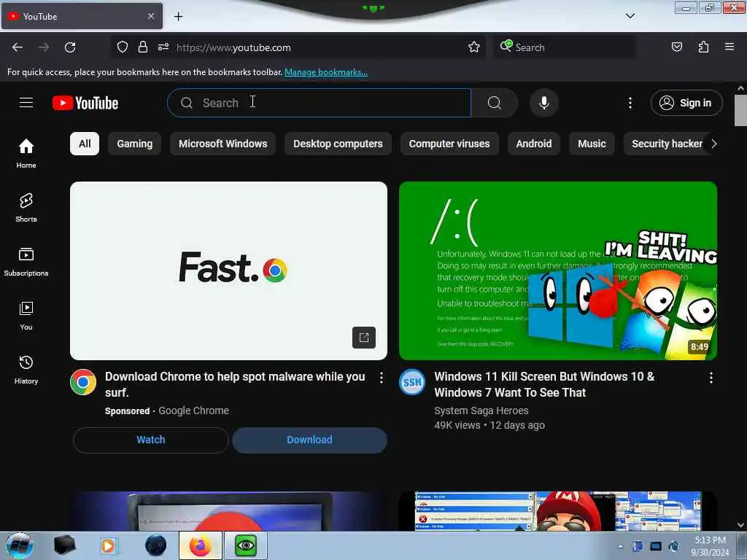
Task: Go to Home in the sidebar
Action: (26, 153)
